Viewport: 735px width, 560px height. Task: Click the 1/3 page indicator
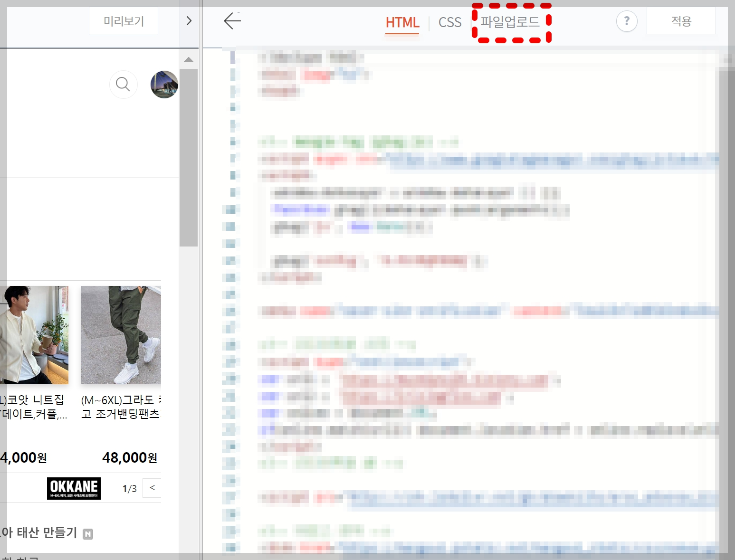tap(129, 489)
